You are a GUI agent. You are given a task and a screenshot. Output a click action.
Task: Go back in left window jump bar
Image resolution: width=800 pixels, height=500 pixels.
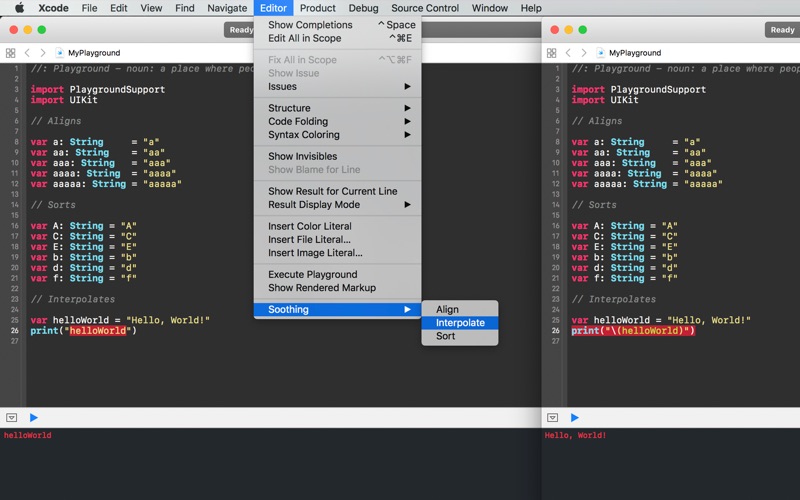pyautogui.click(x=28, y=53)
